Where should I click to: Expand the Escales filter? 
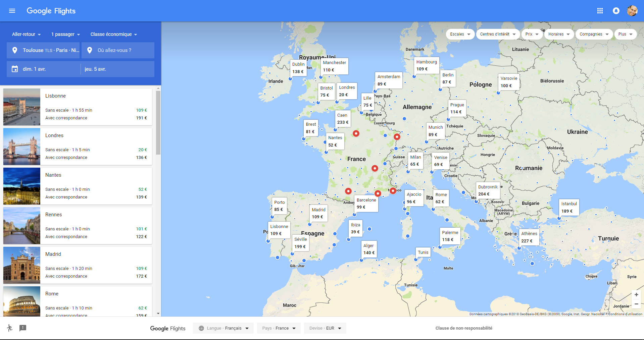tap(460, 34)
